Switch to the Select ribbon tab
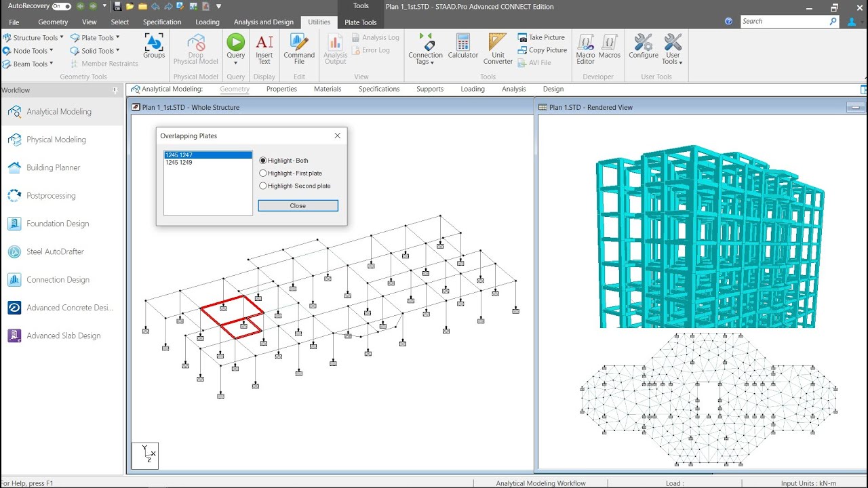This screenshot has height=488, width=868. [120, 22]
